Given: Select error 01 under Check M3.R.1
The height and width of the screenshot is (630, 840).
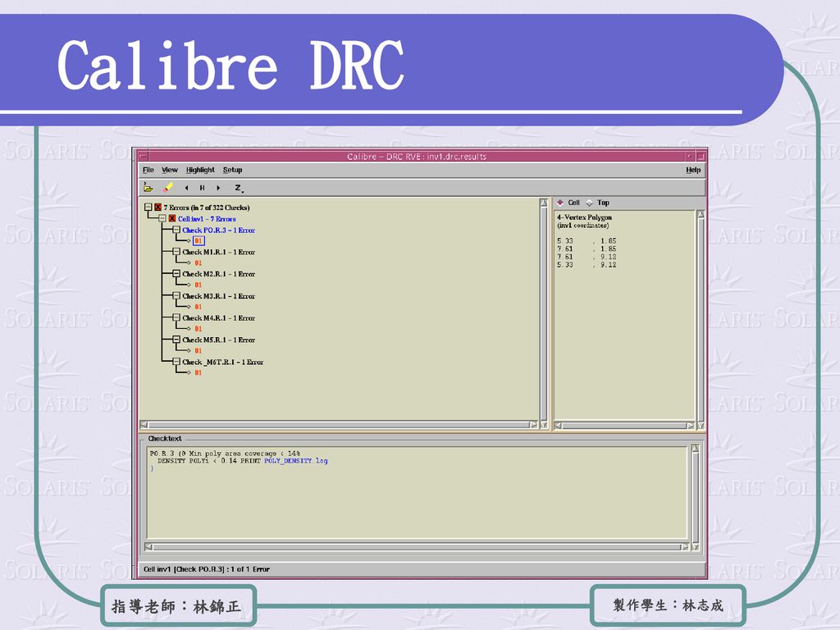Looking at the screenshot, I should pyautogui.click(x=199, y=307).
